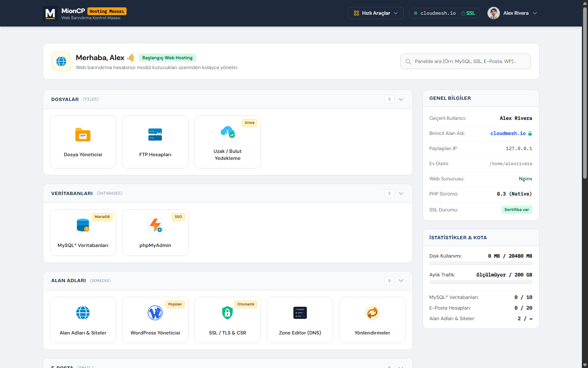
Task: Collapse the ALAN ADLARI section chevron
Action: pos(401,280)
